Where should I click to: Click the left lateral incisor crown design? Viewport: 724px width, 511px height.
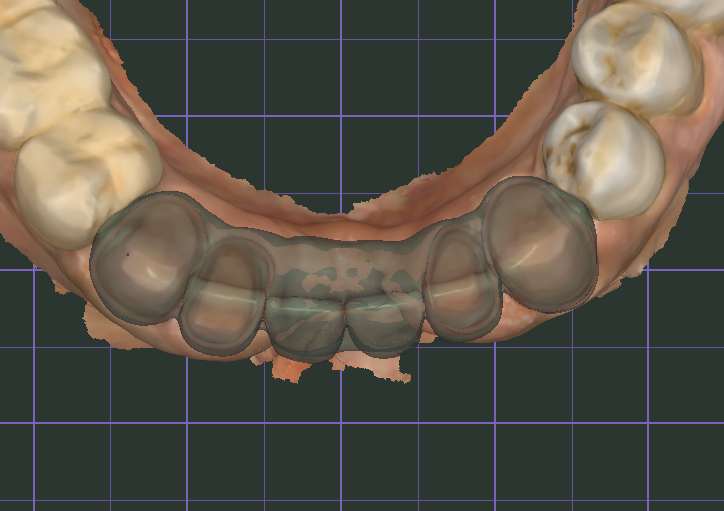(x=226, y=295)
